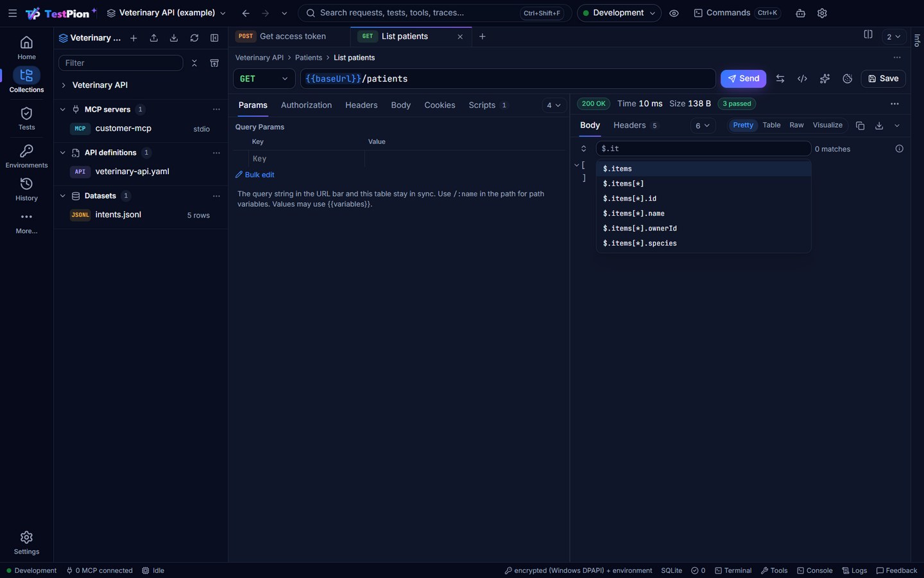Navigate back with the left arrow

tap(246, 13)
